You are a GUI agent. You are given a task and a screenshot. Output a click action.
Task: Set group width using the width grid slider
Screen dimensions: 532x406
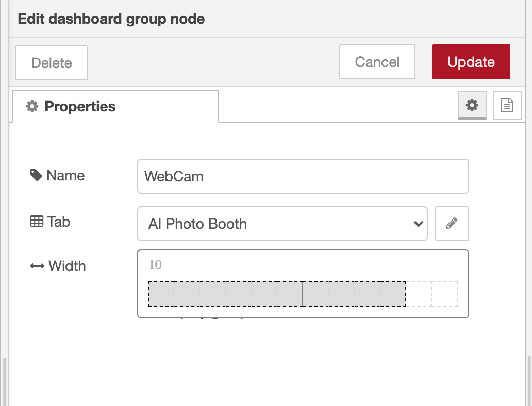tap(303, 293)
